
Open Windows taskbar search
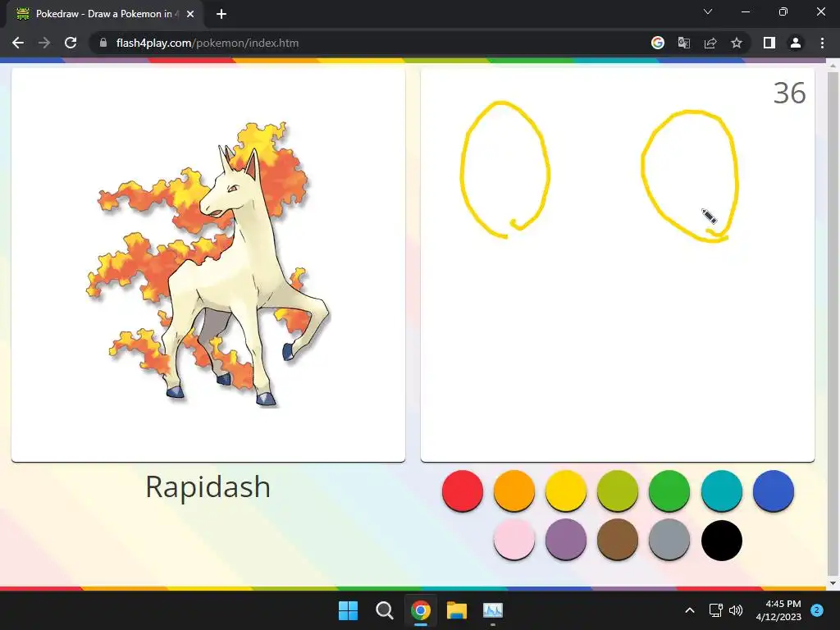(384, 610)
